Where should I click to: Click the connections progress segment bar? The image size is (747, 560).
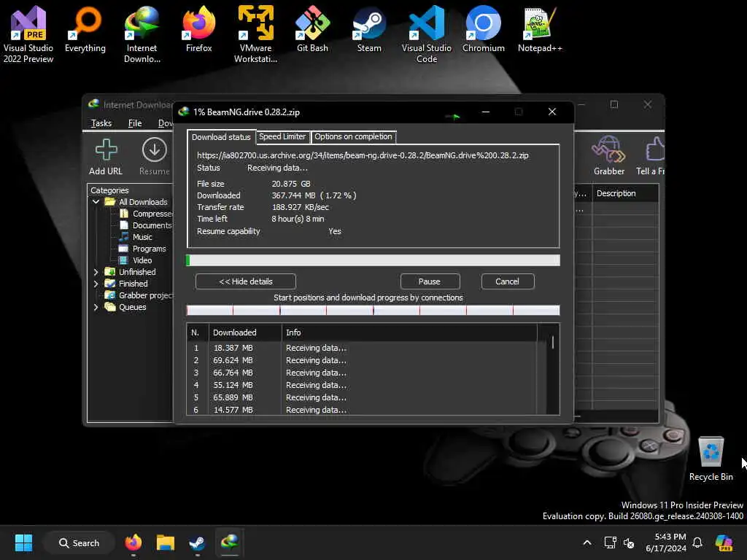point(373,311)
